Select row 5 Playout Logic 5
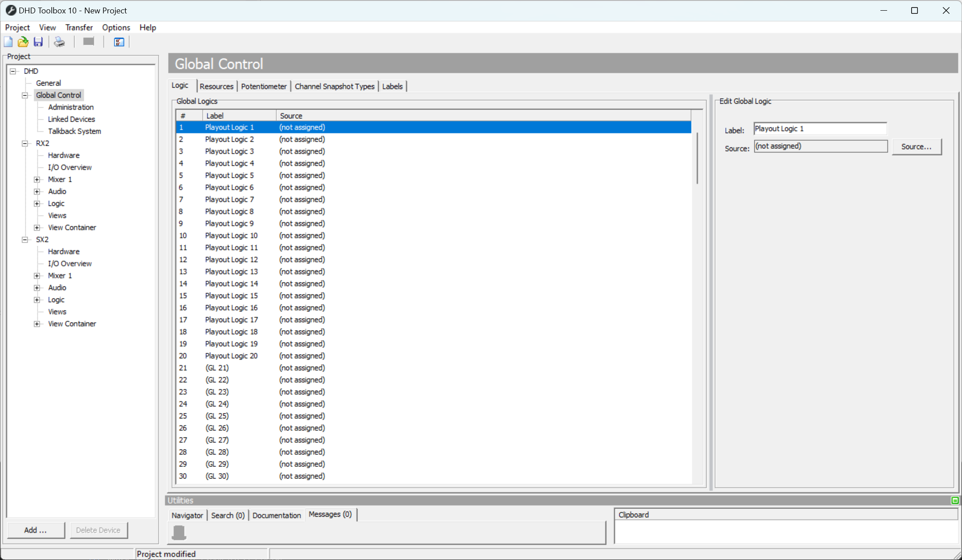The width and height of the screenshot is (962, 560). (x=229, y=175)
